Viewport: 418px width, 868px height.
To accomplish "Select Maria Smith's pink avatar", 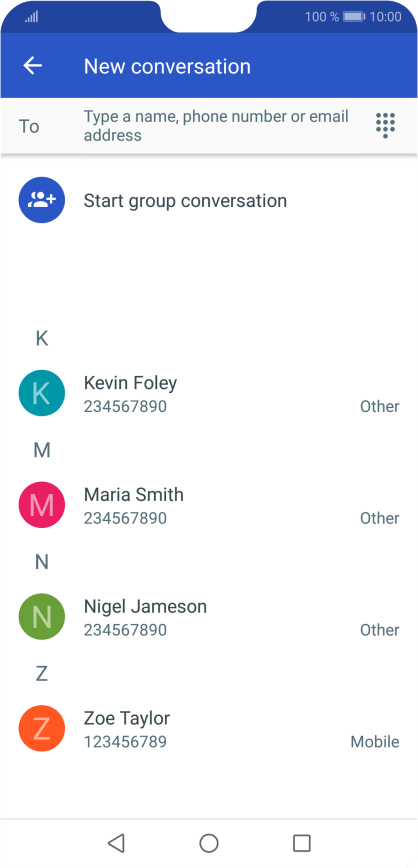I will coord(42,505).
